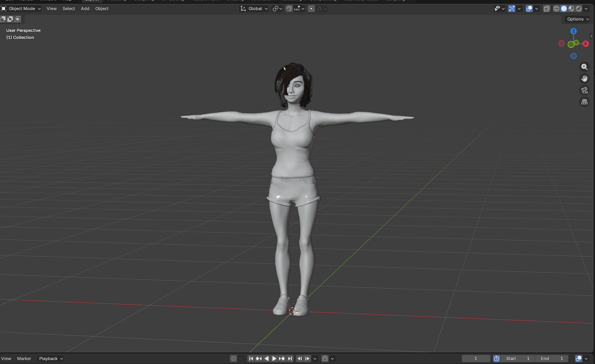Open the Options dropdown
Screen dimensions: 595x364
[x=578, y=19]
